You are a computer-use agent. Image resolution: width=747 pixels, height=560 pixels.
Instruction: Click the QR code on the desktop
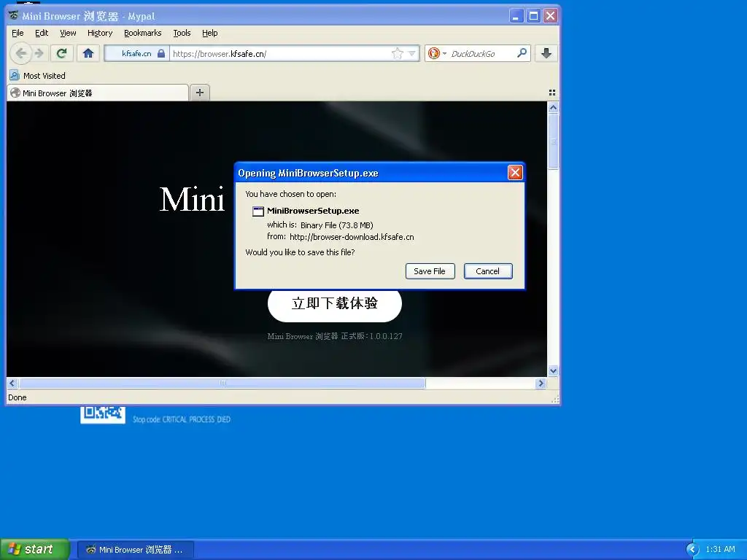(x=103, y=414)
